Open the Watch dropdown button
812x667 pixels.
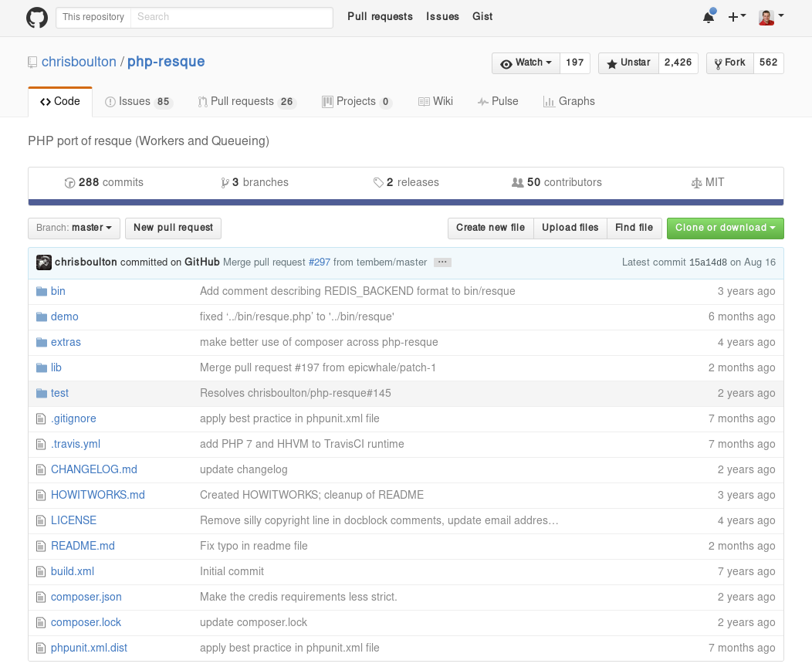coord(526,63)
